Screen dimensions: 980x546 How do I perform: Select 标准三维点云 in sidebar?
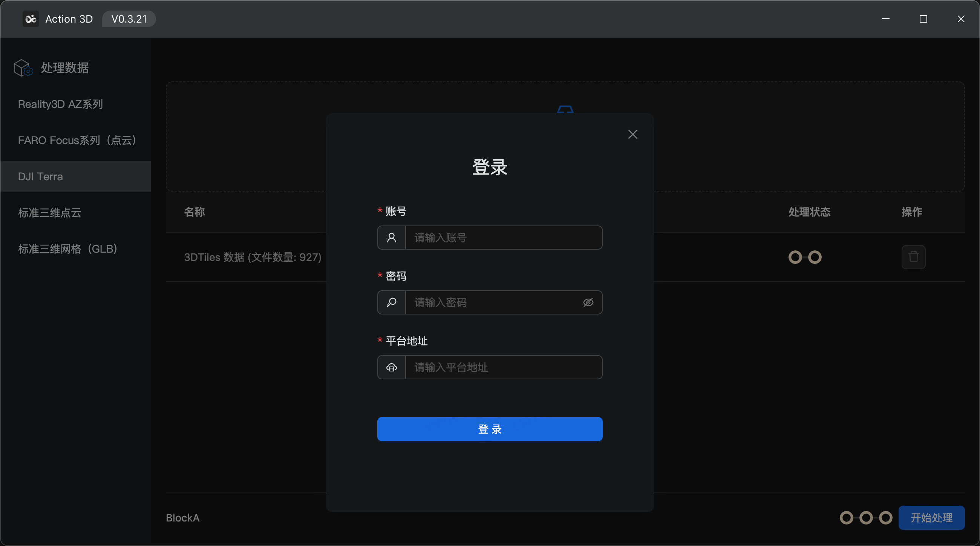[x=75, y=212]
